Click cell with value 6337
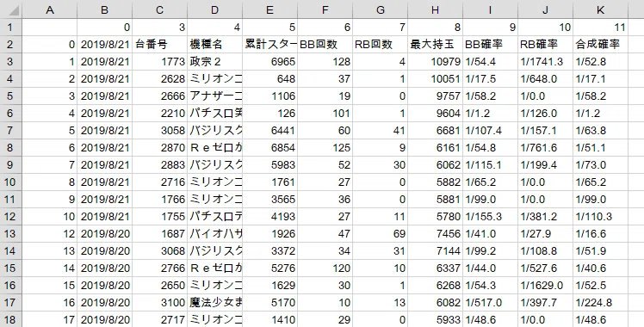 (x=435, y=268)
